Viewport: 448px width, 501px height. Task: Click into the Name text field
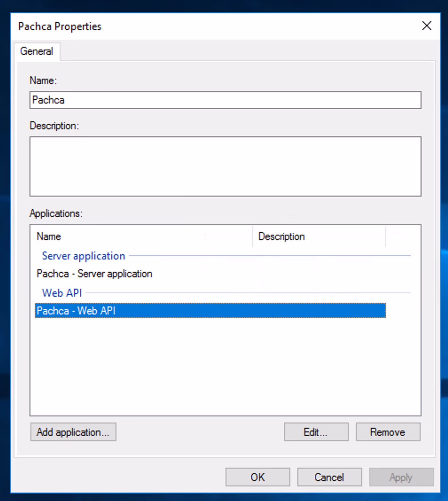(225, 100)
